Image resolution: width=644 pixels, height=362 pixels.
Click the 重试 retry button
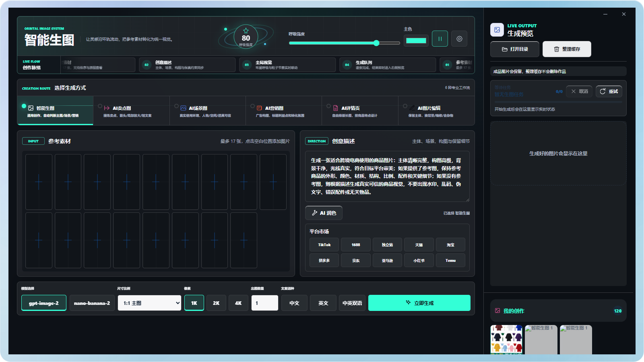609,91
